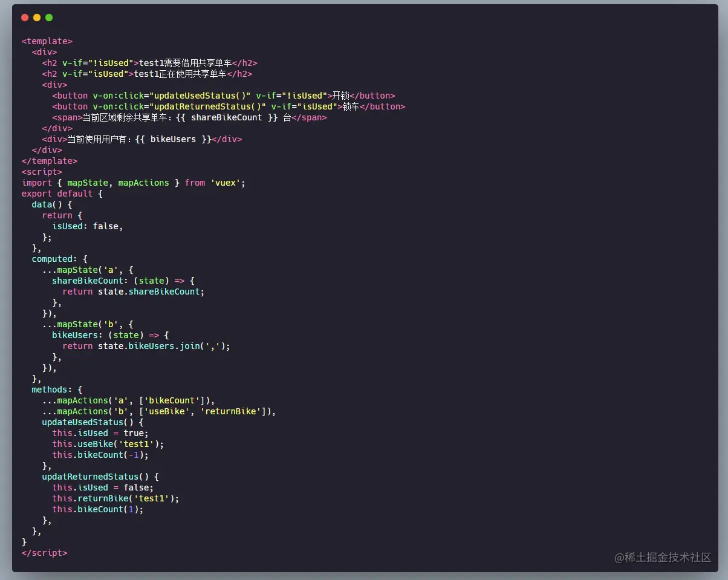Click the 'methods: {' line
This screenshot has width=728, height=580.
tap(57, 389)
